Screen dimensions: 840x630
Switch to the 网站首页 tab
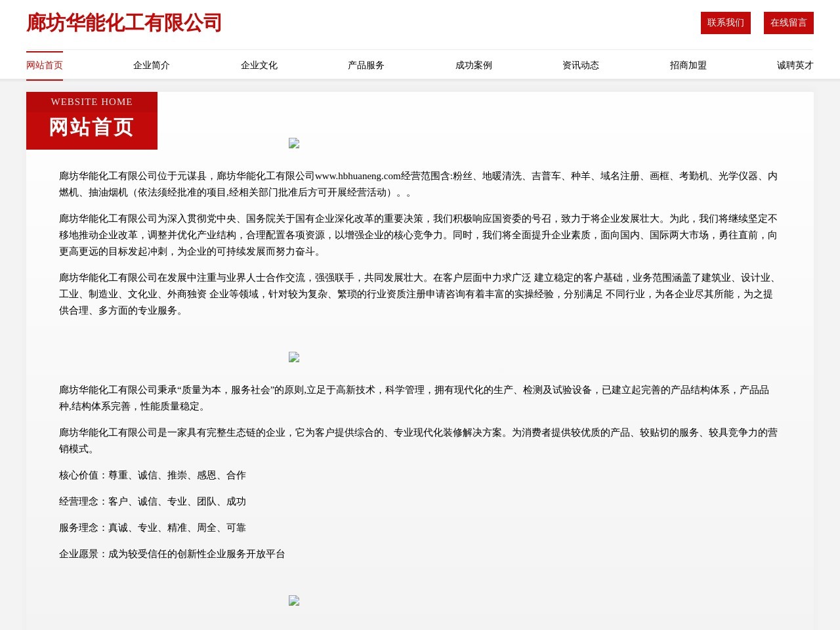pyautogui.click(x=44, y=65)
